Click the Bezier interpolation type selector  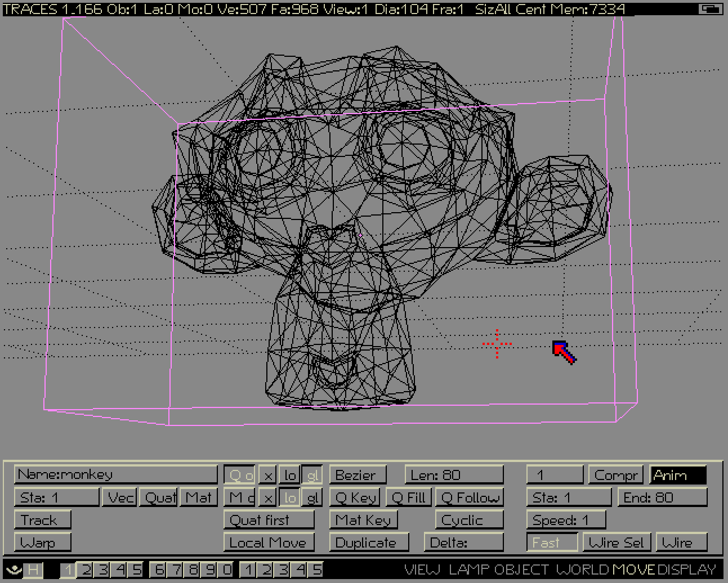click(358, 475)
